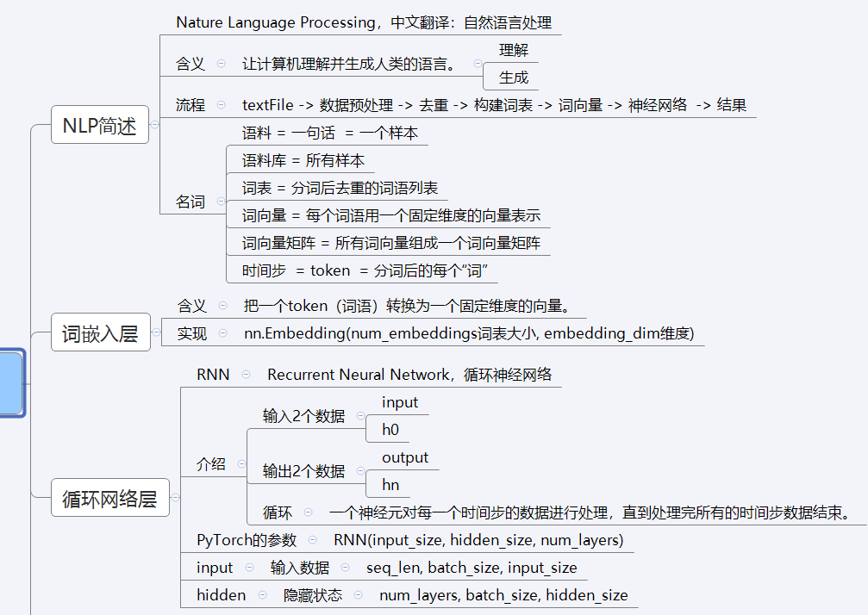The image size is (868, 615).
Task: Click the circle icon beside PyTorch的参数
Action: click(315, 538)
